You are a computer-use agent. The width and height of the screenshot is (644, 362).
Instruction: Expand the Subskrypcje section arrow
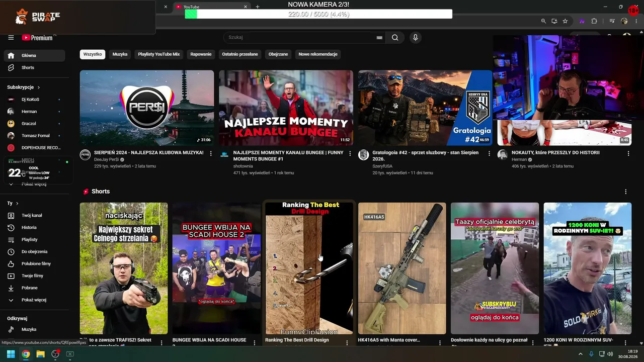(x=38, y=87)
